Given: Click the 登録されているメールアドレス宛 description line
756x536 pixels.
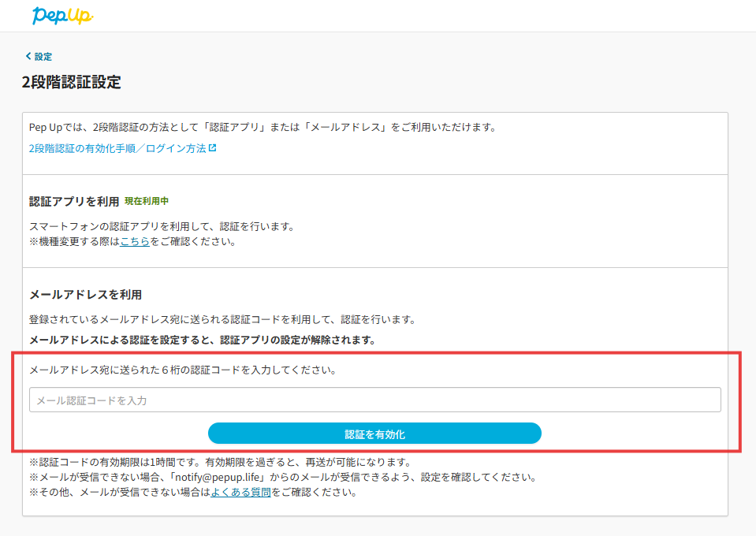Looking at the screenshot, I should [x=223, y=319].
